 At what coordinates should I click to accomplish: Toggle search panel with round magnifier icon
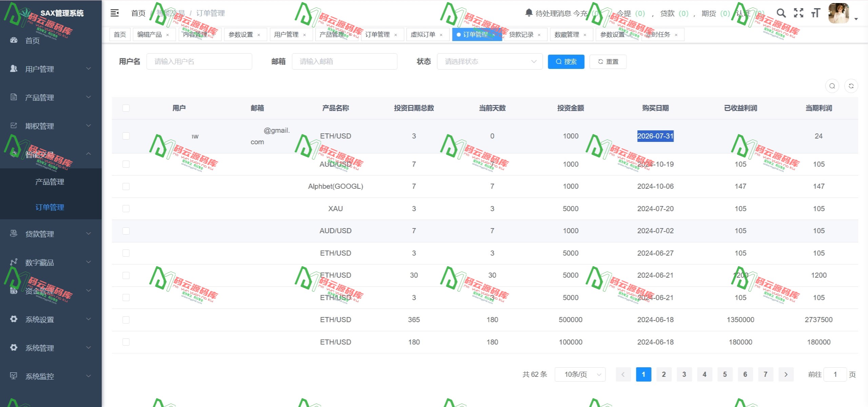tap(832, 86)
